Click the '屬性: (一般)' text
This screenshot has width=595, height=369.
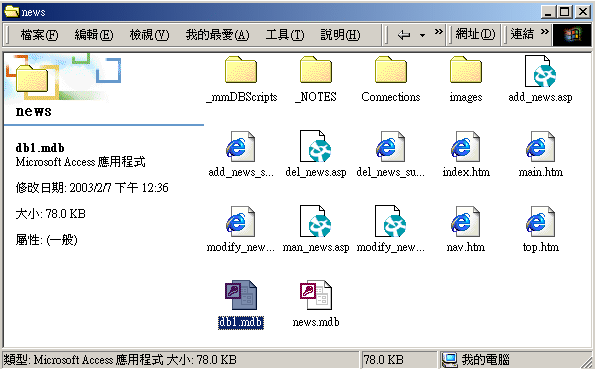click(47, 240)
